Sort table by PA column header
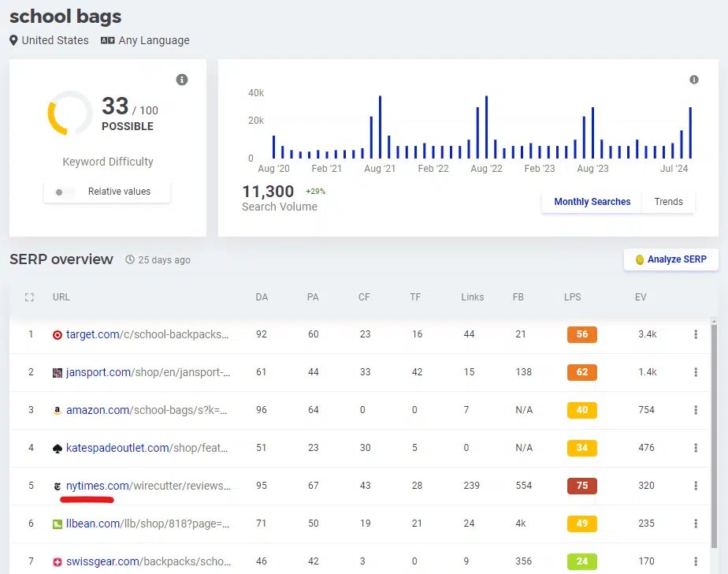This screenshot has width=728, height=574. coord(313,297)
